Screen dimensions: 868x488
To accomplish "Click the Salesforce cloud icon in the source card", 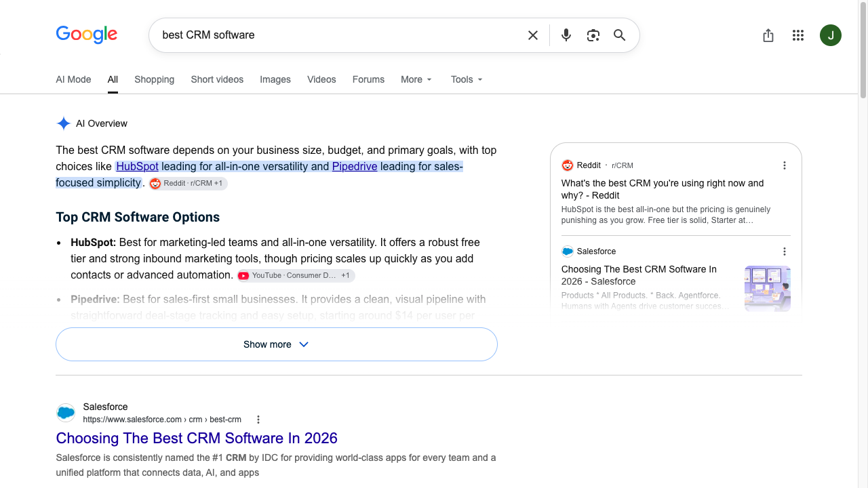I will pos(568,251).
